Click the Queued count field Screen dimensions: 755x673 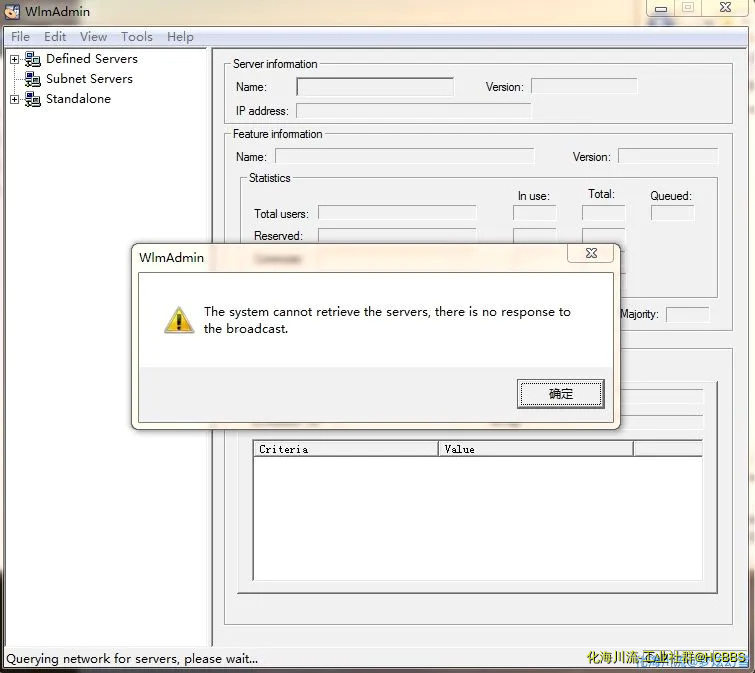(x=672, y=213)
